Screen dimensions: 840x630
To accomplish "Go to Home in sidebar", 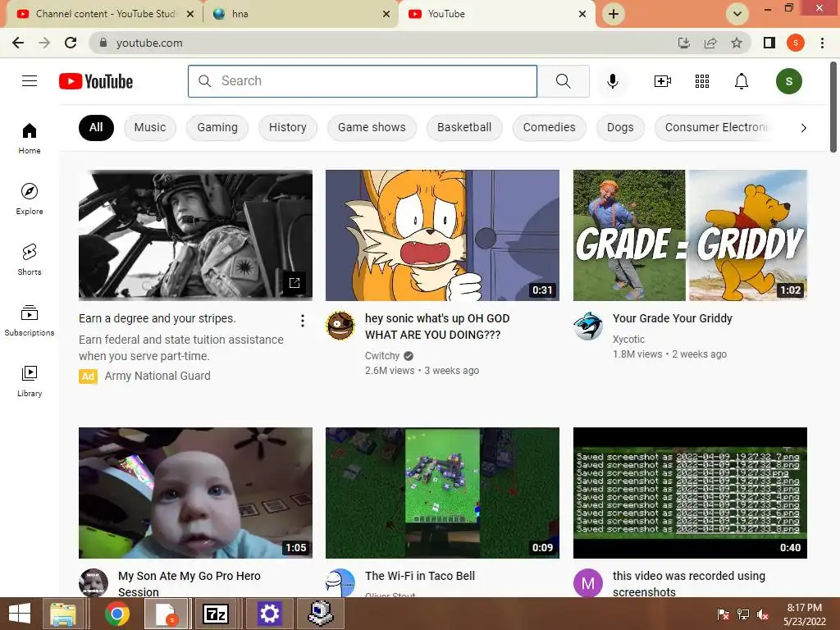I will coord(30,138).
